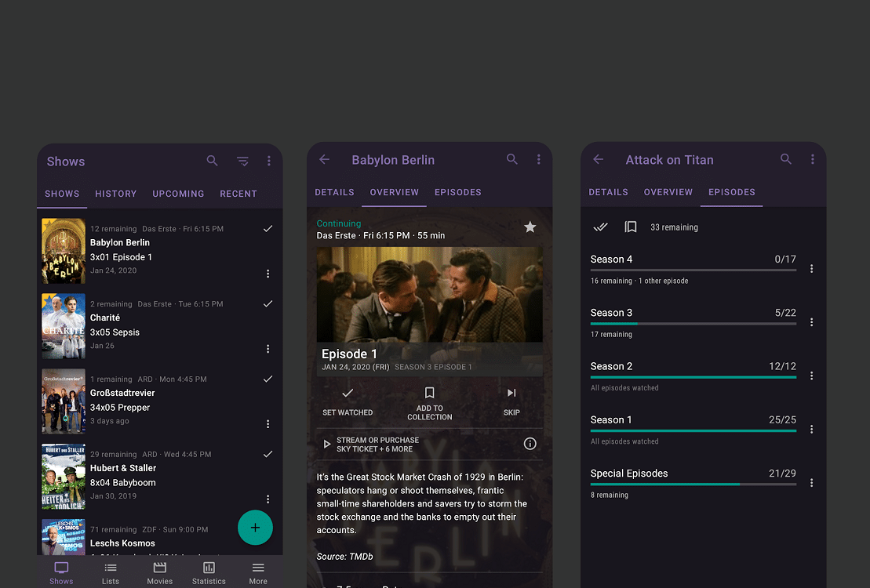The image size is (870, 588).
Task: Open the Overview tab of Attack on Titan
Action: pyautogui.click(x=668, y=193)
